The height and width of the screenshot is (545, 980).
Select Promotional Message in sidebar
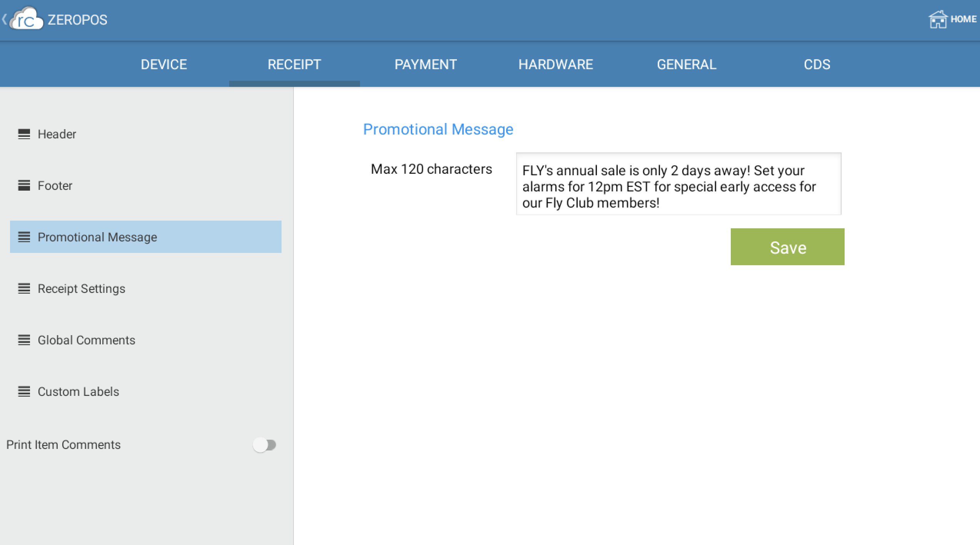coord(145,237)
